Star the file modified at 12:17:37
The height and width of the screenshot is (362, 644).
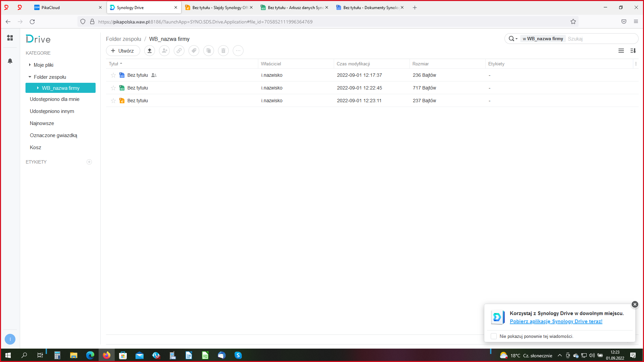(x=113, y=75)
